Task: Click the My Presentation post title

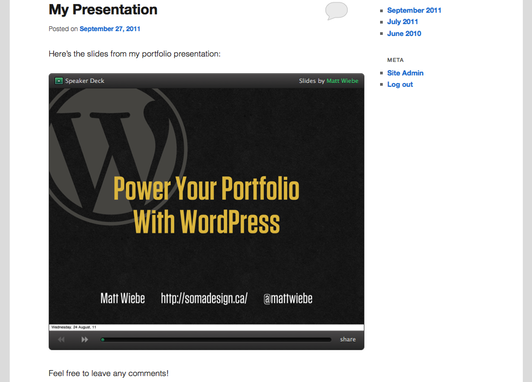Action: pos(103,9)
